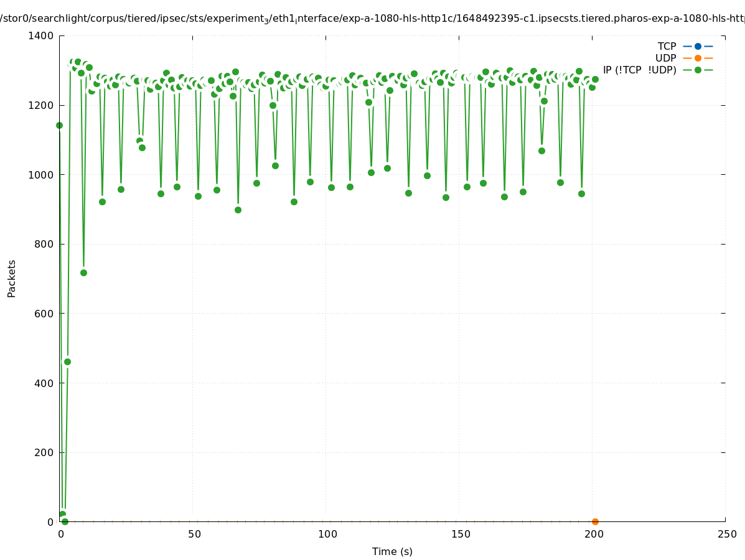745x560 pixels.
Task: Click the orange UDP point at 200 seconds
Action: [x=595, y=521]
